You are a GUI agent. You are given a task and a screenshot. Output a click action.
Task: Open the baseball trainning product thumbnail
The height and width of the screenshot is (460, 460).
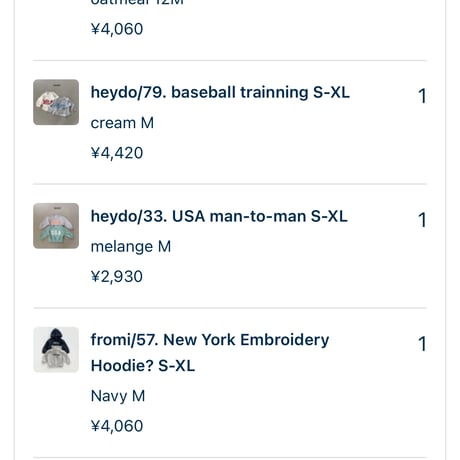tap(56, 102)
